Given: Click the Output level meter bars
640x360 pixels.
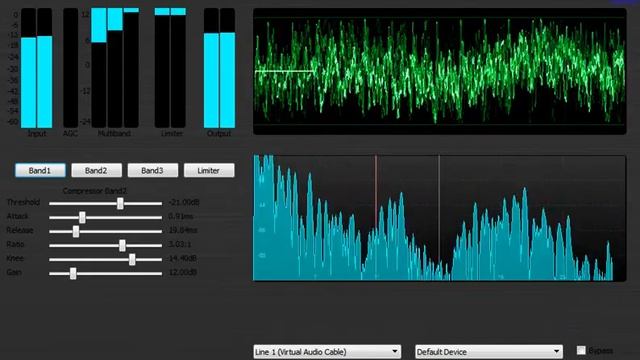Looking at the screenshot, I should (220, 68).
